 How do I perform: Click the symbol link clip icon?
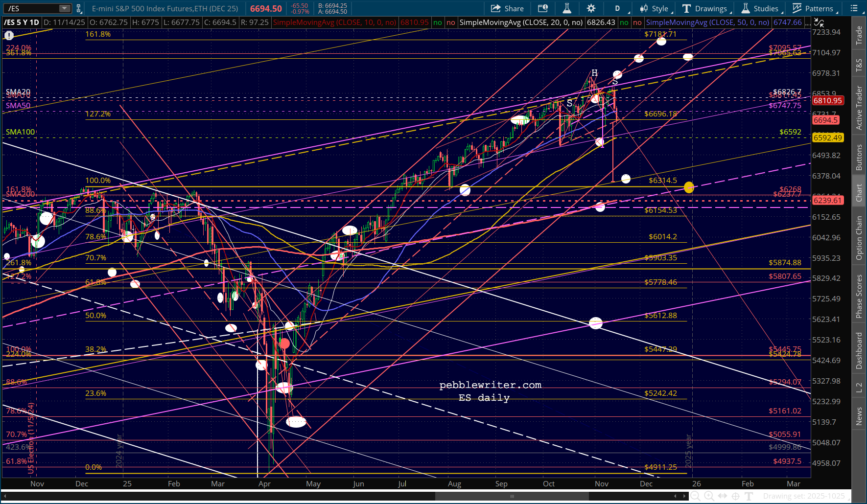click(x=79, y=8)
